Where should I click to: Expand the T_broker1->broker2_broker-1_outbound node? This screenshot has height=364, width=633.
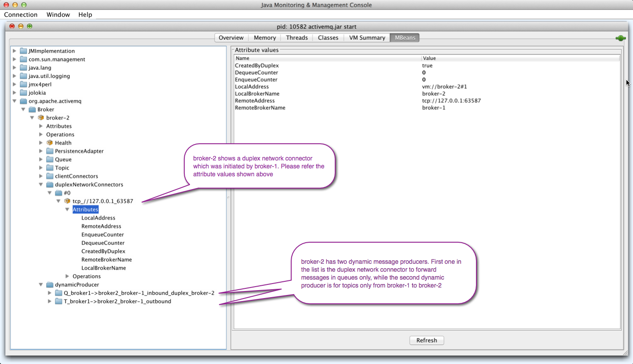click(x=50, y=302)
